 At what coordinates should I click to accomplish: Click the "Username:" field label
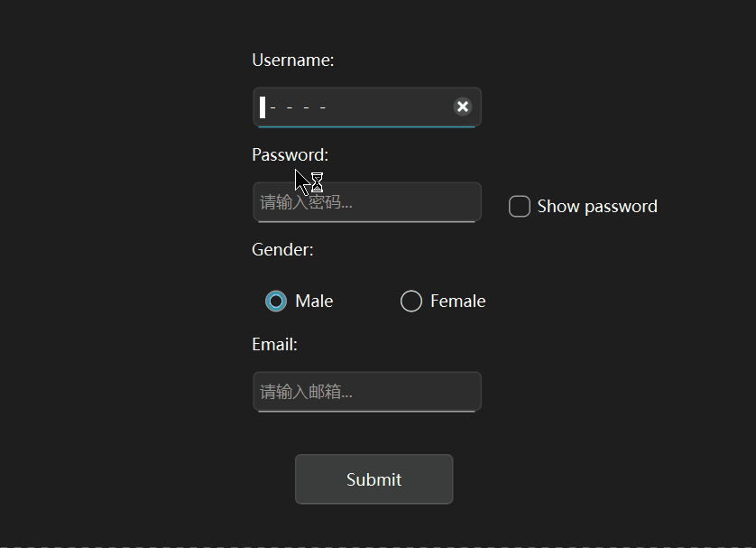(x=293, y=60)
